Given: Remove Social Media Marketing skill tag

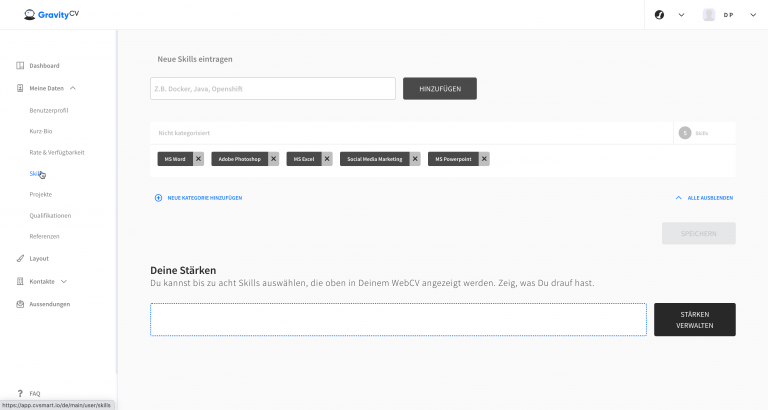Looking at the screenshot, I should [x=415, y=159].
